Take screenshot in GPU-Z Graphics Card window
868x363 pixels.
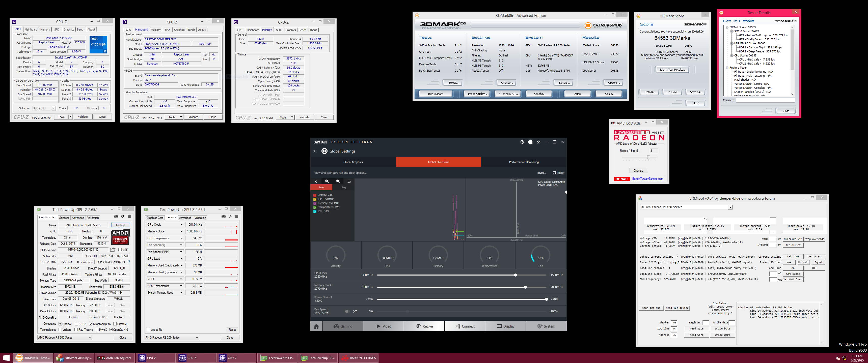tap(116, 216)
